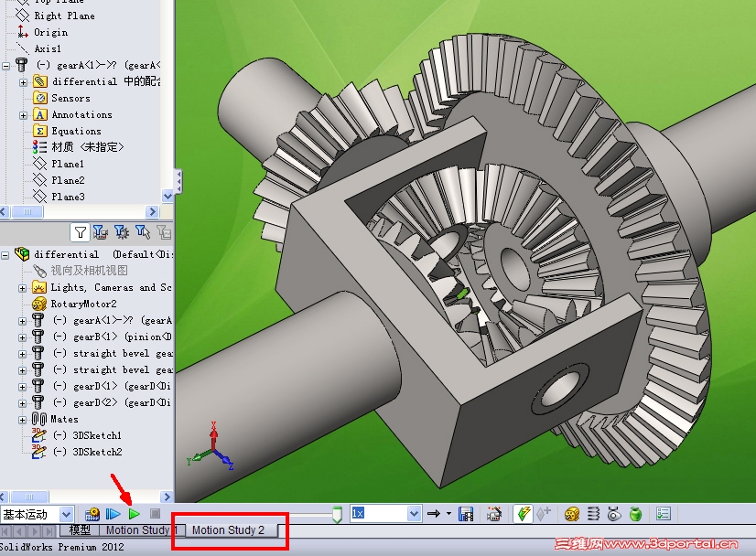This screenshot has height=556, width=756.
Task: Switch to the Motion Study 2 tab
Action: (229, 530)
